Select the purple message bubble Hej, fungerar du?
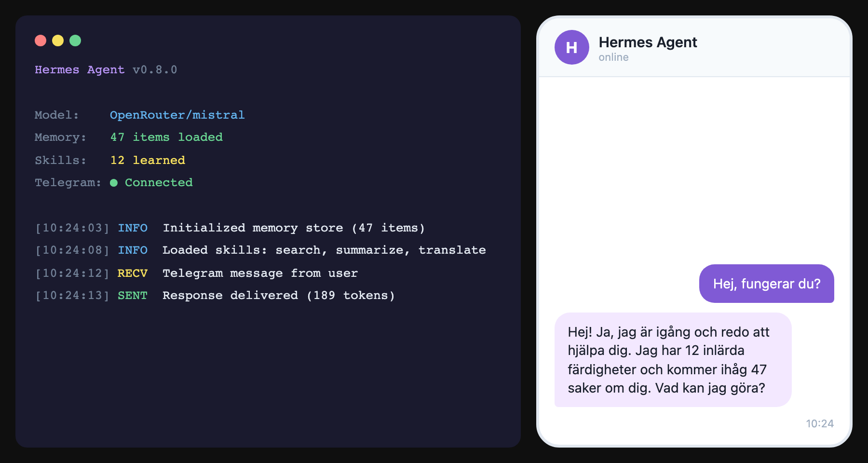This screenshot has height=463, width=868. click(x=766, y=284)
